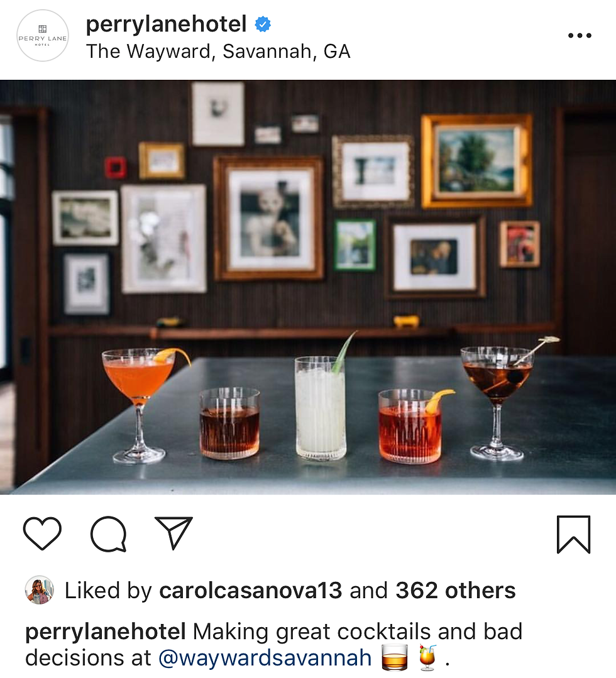
Task: Share the post using the paper plane icon
Action: (174, 533)
